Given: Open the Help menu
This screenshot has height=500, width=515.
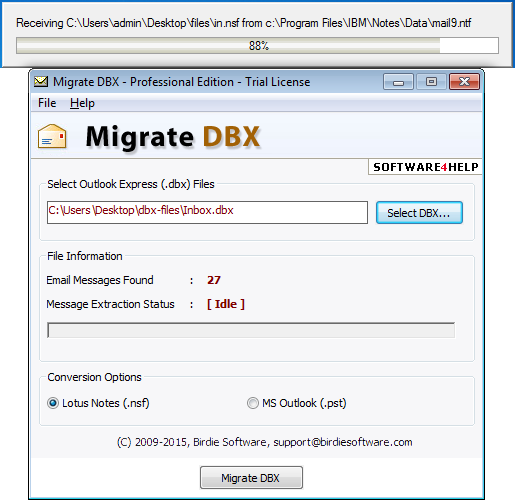Looking at the screenshot, I should 82,103.
